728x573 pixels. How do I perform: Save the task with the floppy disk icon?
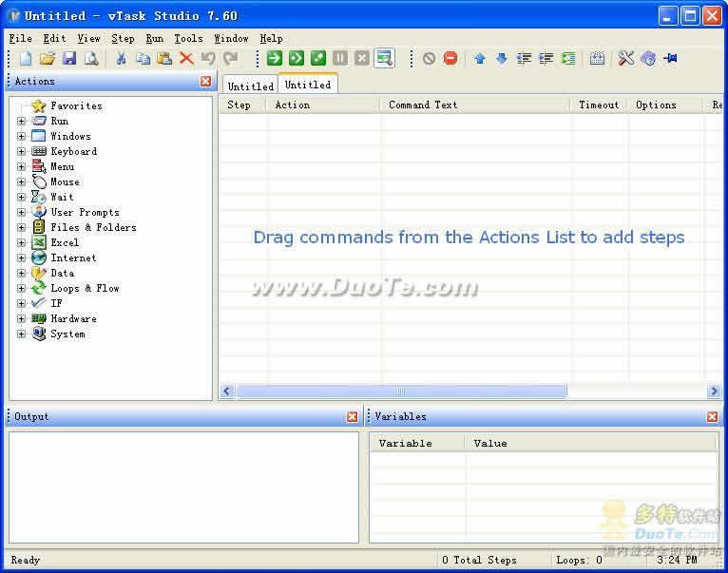point(69,59)
